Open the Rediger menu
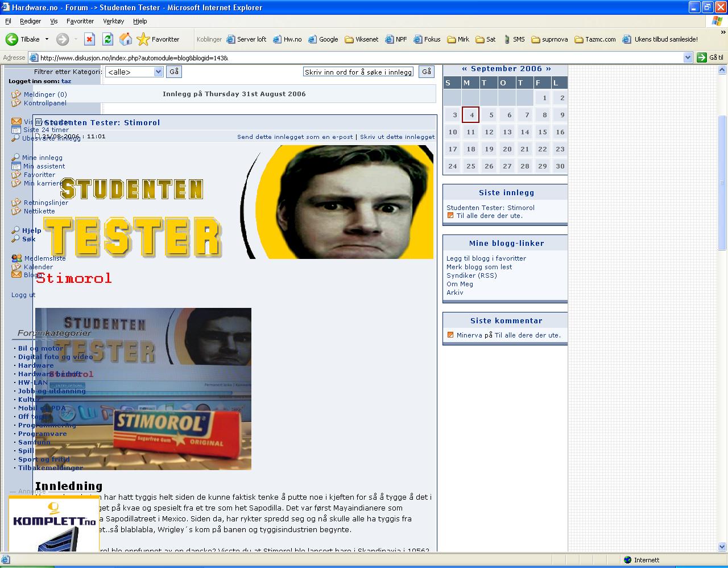Viewport: 728px width, 568px height. (30, 21)
